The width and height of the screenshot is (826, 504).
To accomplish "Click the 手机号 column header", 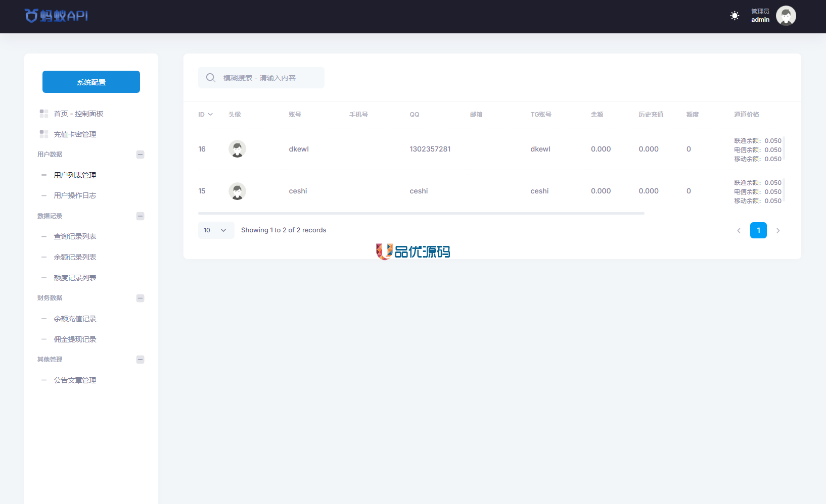I will [x=358, y=115].
